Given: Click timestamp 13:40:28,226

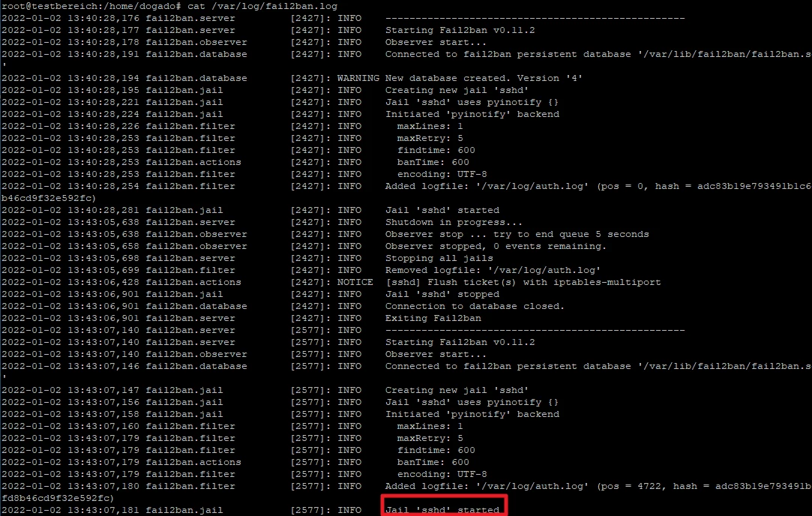Looking at the screenshot, I should tap(103, 127).
